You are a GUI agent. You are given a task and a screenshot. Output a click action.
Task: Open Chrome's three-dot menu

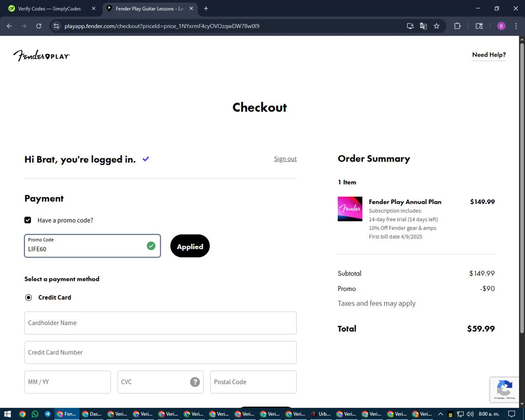pyautogui.click(x=516, y=26)
